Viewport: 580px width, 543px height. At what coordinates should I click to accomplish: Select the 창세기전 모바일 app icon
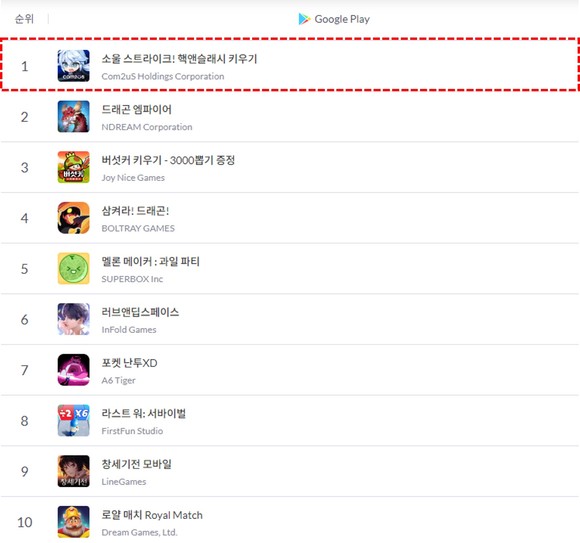click(73, 471)
